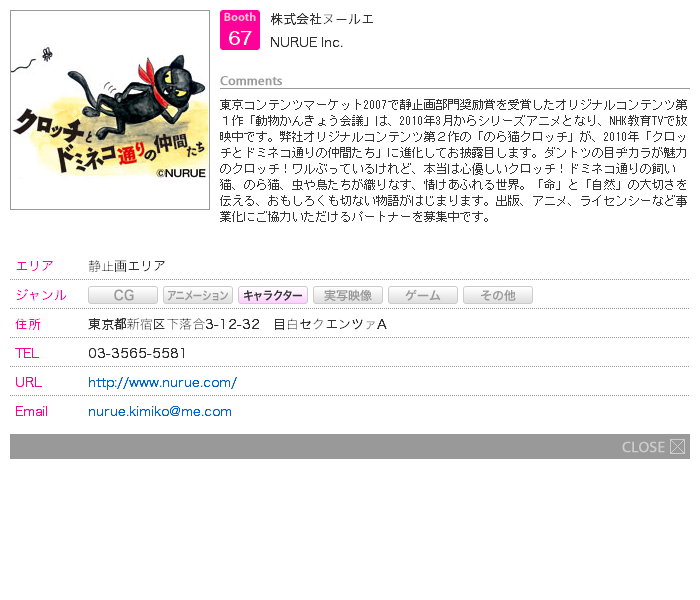Click the black cat artwork thumbnail

click(110, 110)
